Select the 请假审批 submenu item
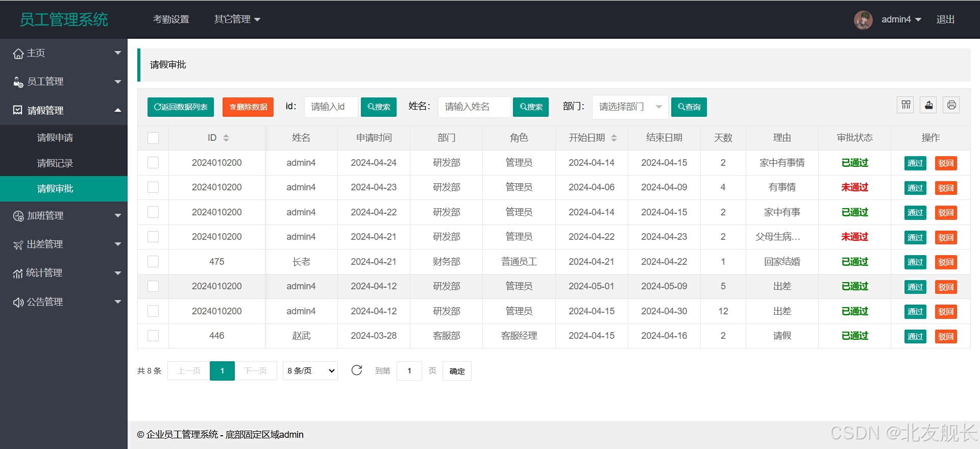The image size is (980, 449). 64,189
